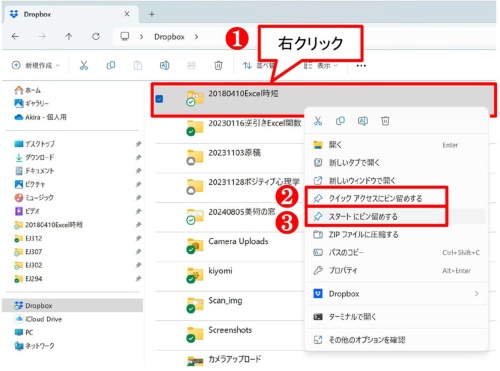Click the toolbar Share icon
Image resolution: width=500 pixels, height=371 pixels.
click(191, 65)
